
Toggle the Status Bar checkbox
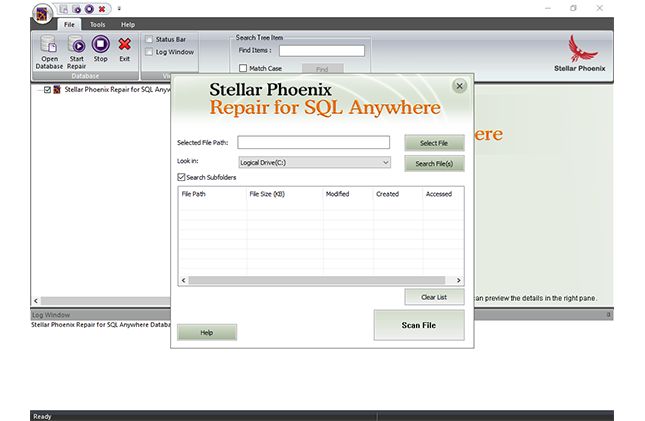coord(149,40)
